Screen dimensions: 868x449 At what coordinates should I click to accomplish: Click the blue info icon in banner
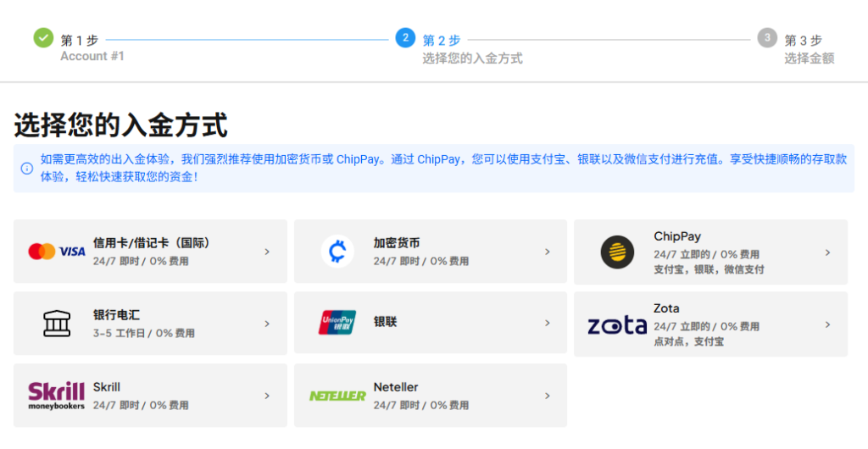(x=26, y=168)
